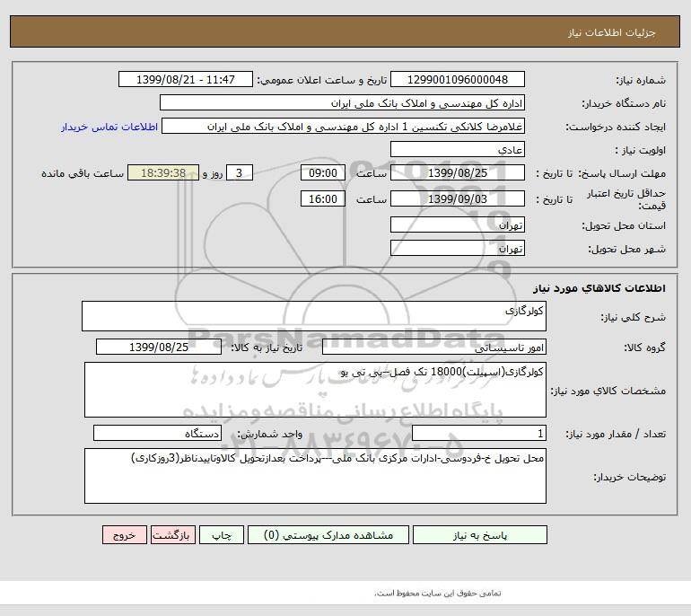Open مشاهده مدارک پیوستی (0) button

click(x=328, y=535)
